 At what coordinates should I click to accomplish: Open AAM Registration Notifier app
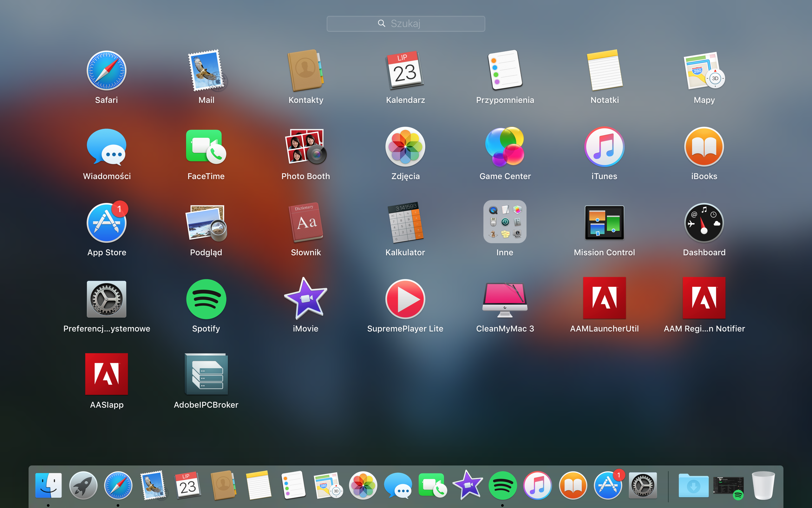click(x=704, y=298)
